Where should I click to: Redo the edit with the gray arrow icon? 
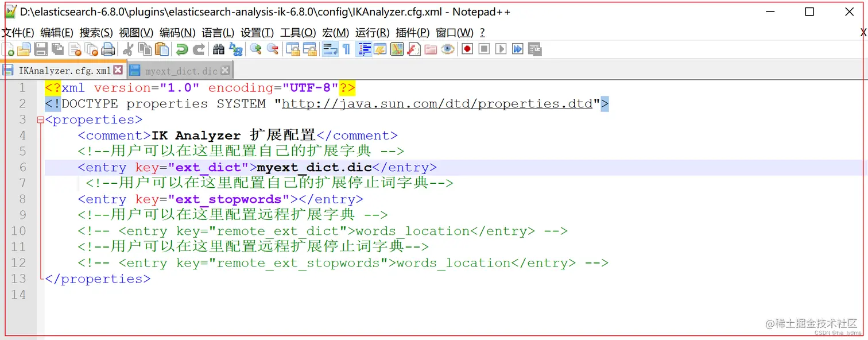[x=199, y=49]
